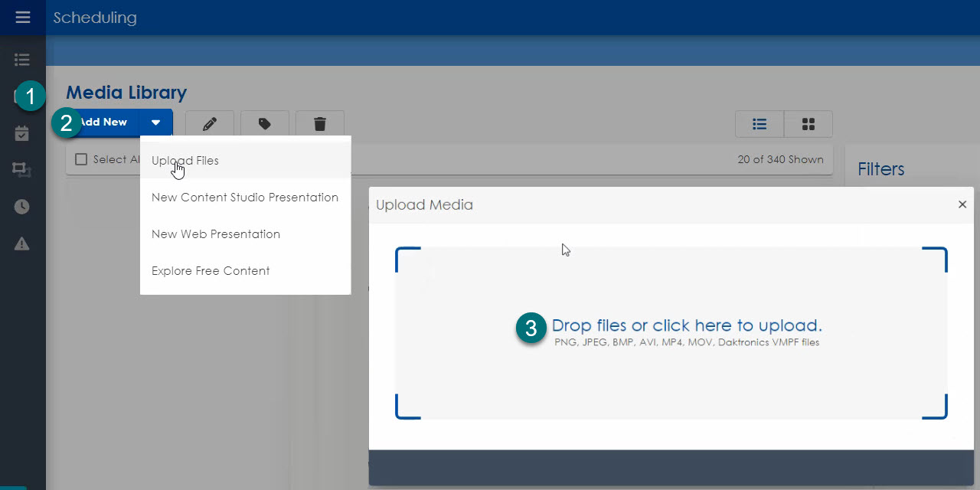The height and width of the screenshot is (490, 980).
Task: Open the hamburger menu icon
Action: point(22,17)
